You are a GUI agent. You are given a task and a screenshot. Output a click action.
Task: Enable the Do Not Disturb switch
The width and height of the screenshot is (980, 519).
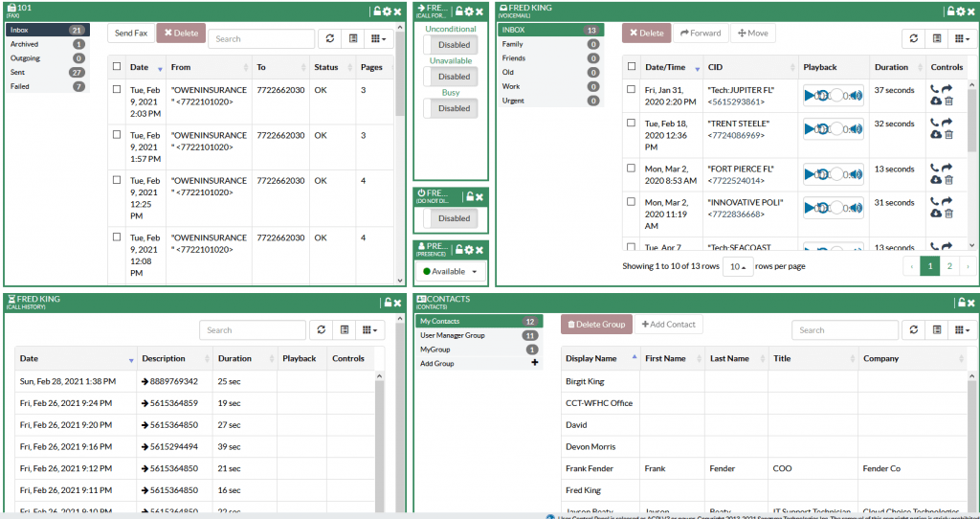450,218
